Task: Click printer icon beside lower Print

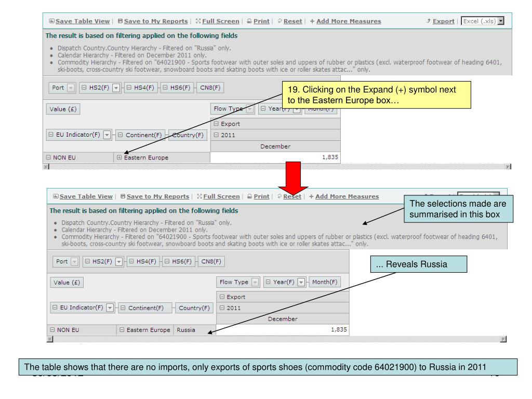Action: tap(249, 196)
